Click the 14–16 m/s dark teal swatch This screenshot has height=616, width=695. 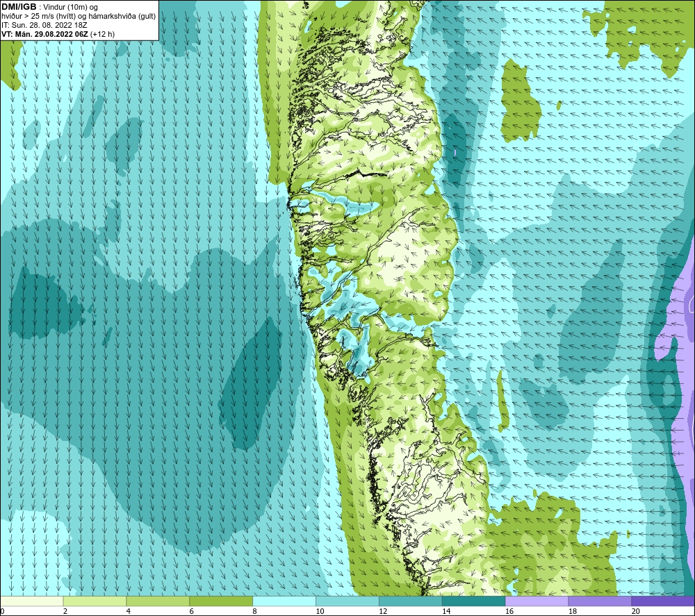click(x=474, y=601)
